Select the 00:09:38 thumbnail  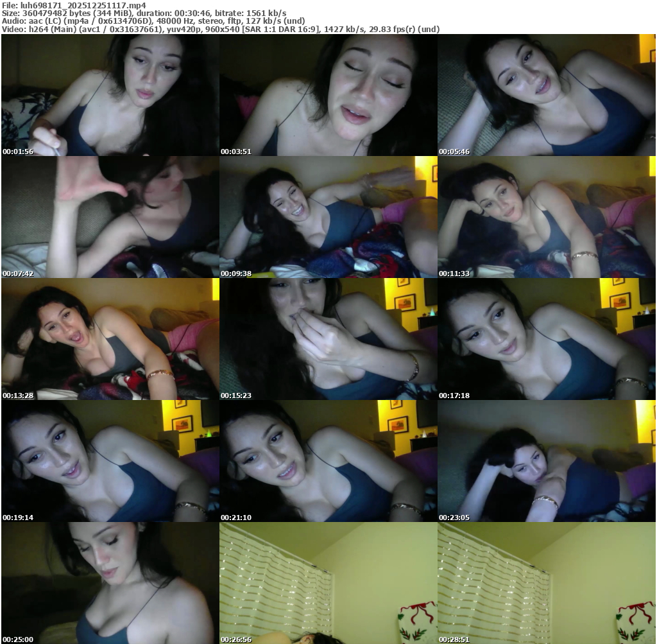[328, 217]
